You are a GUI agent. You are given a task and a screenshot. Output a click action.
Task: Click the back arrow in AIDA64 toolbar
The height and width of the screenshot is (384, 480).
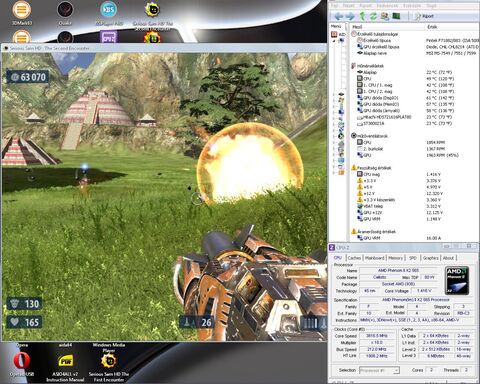[339, 16]
